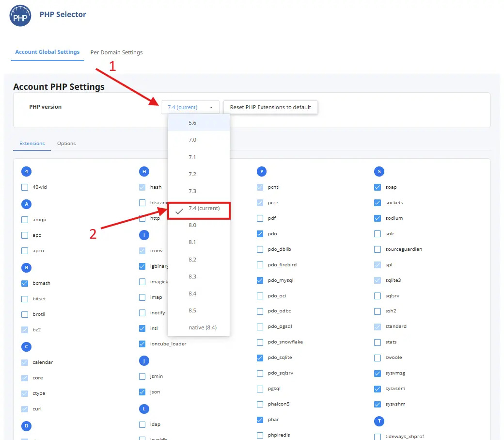504x440 pixels.
Task: Select PHP 5.6 from the version list
Action: point(199,123)
